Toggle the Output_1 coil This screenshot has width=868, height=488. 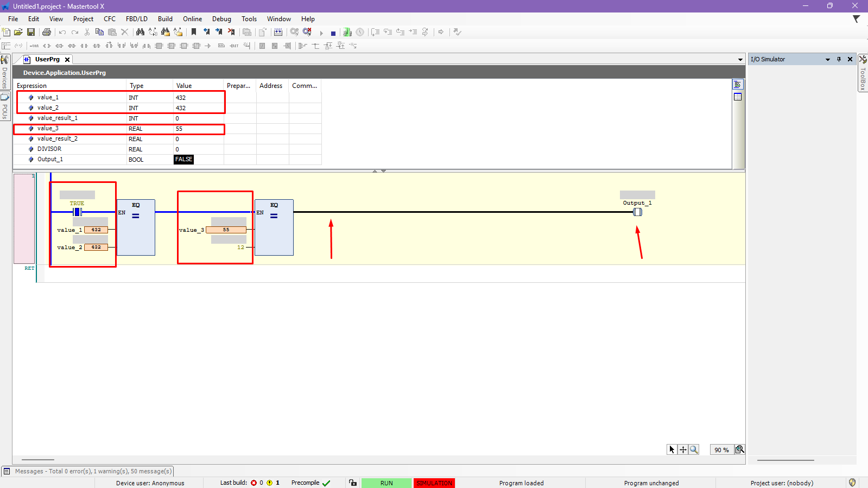coord(637,212)
